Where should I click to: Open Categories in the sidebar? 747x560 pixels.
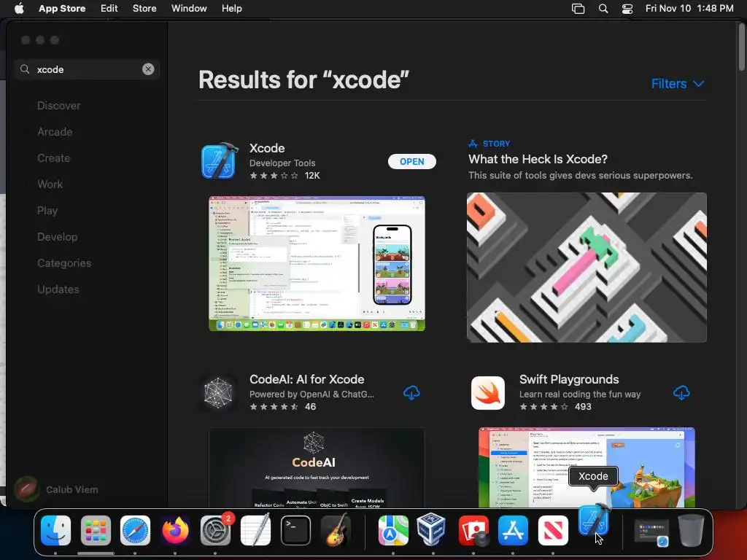pyautogui.click(x=64, y=262)
